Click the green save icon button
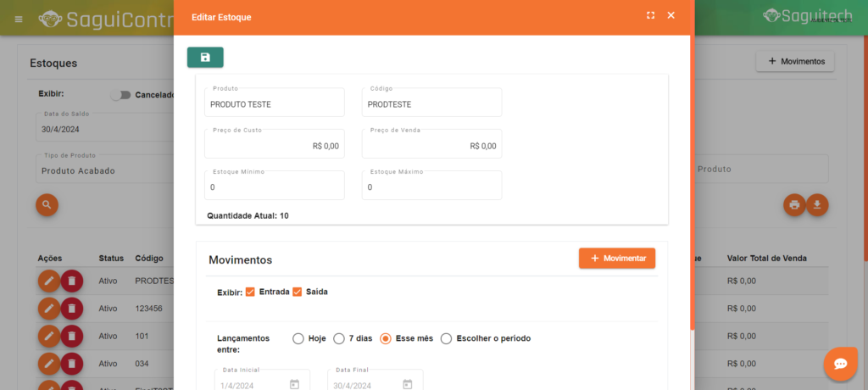Viewport: 868px width, 390px height. tap(205, 58)
